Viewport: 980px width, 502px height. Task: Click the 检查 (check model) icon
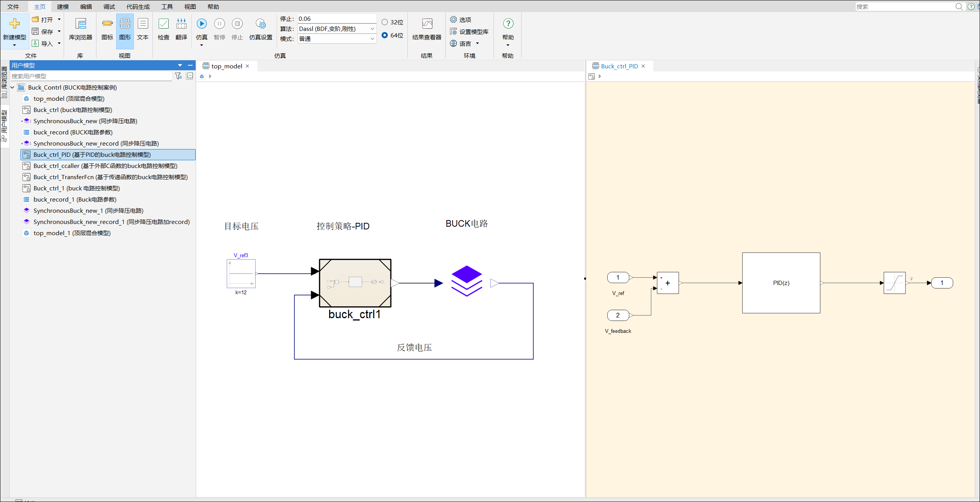pos(163,24)
